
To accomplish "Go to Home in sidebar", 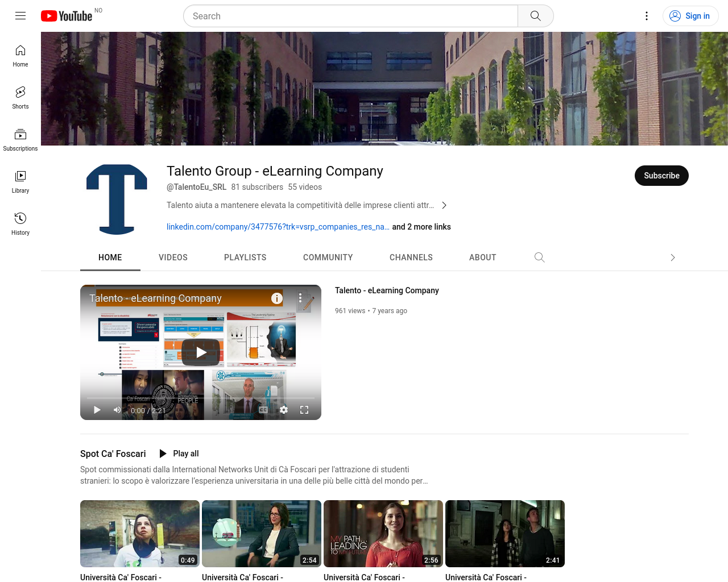I will (x=20, y=56).
